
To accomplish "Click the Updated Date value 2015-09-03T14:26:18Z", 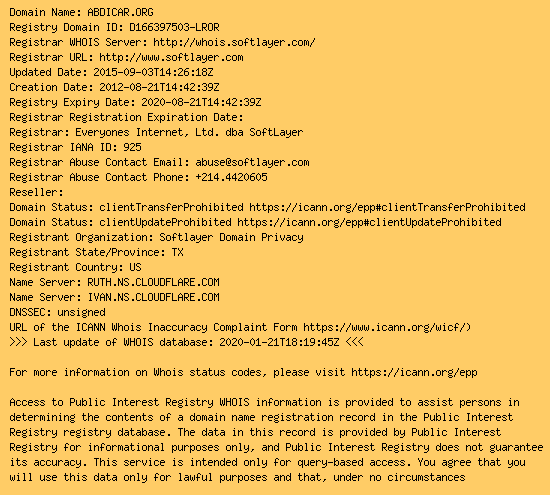I will pyautogui.click(x=153, y=72).
